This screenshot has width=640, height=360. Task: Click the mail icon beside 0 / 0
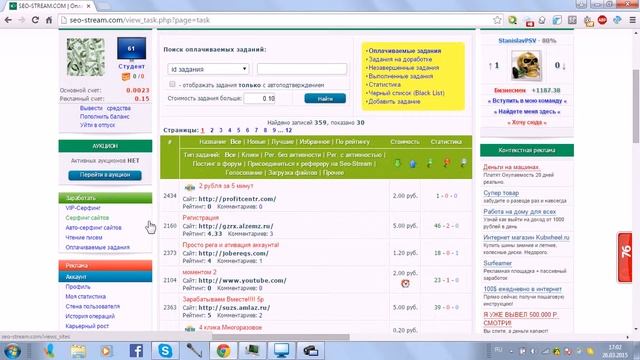pyautogui.click(x=126, y=76)
